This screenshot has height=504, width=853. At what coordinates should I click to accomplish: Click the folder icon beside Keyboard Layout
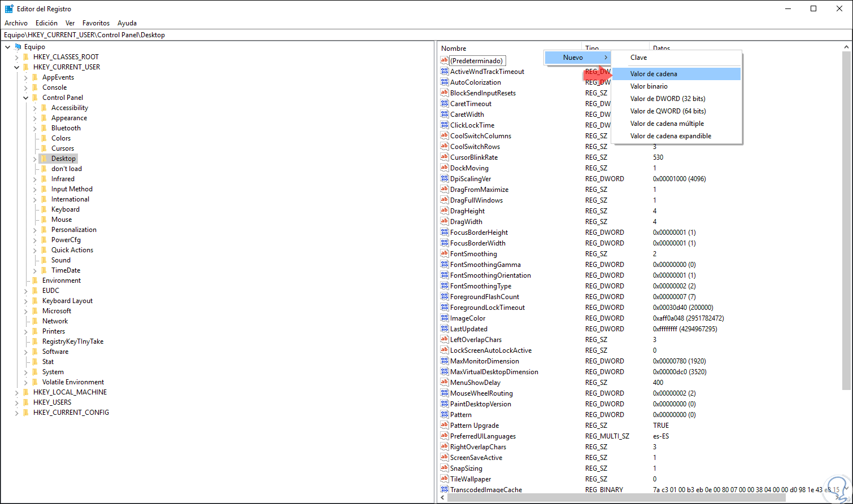pyautogui.click(x=35, y=301)
